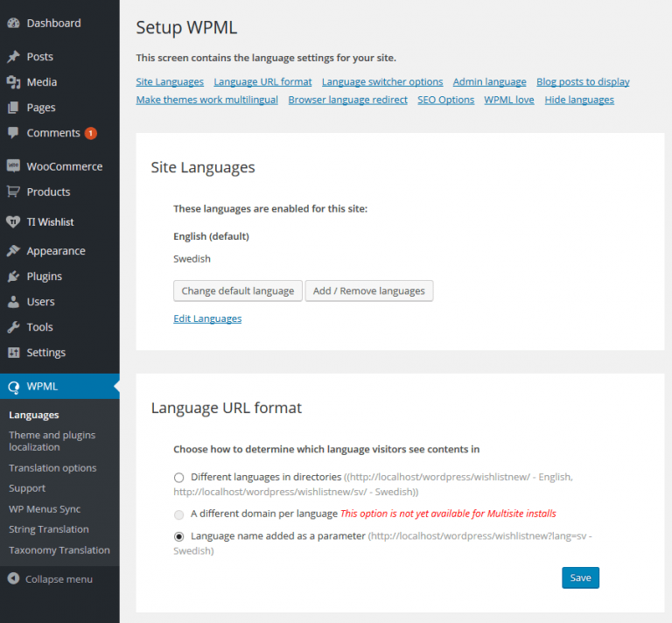Open Comments menu item
This screenshot has width=672, height=623.
pyautogui.click(x=53, y=133)
